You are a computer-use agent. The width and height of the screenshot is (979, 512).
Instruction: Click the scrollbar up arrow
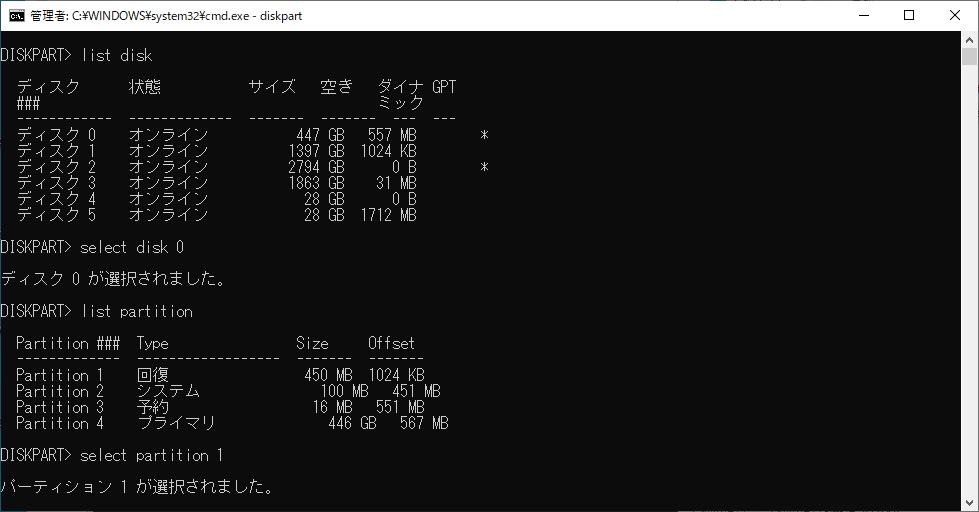tap(970, 39)
